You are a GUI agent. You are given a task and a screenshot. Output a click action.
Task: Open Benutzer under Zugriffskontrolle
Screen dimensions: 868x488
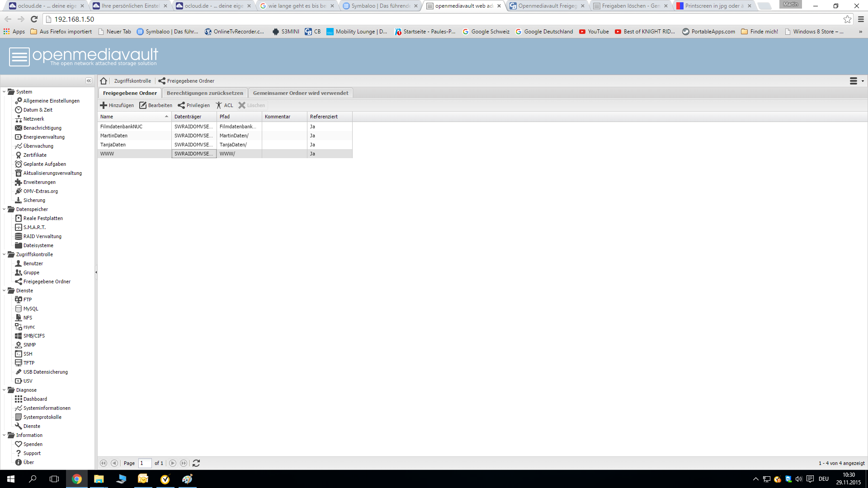33,263
